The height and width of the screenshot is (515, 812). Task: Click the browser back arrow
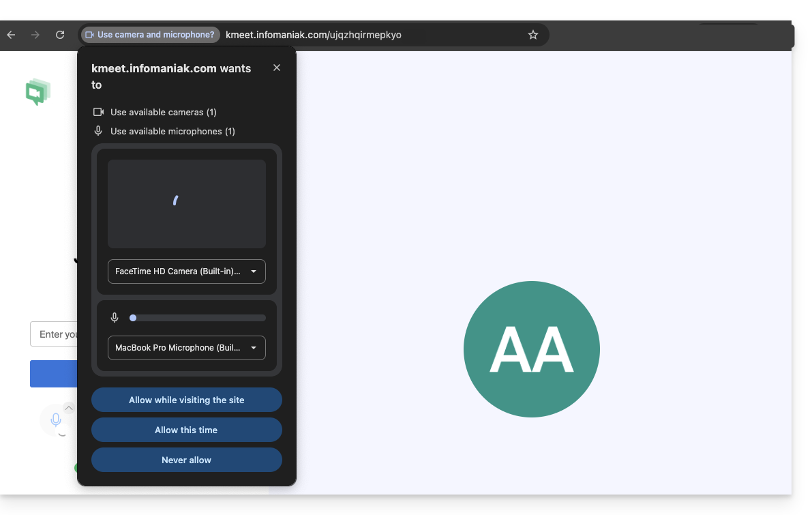pyautogui.click(x=11, y=35)
